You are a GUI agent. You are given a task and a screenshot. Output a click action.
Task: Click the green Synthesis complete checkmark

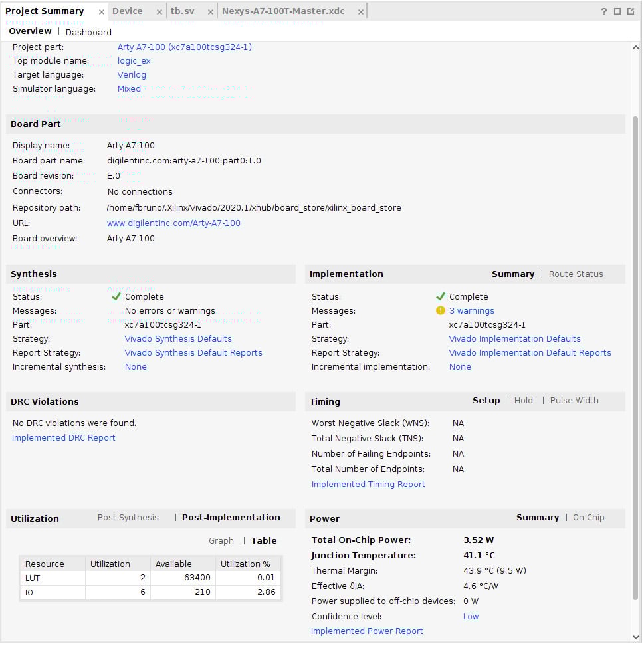[x=116, y=297]
